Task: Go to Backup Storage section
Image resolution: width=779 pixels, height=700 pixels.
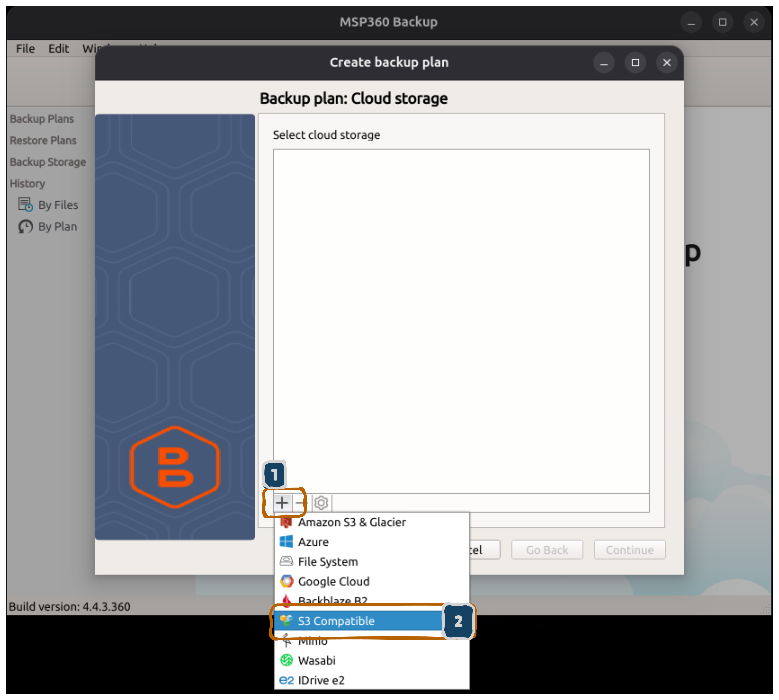Action: (x=48, y=162)
